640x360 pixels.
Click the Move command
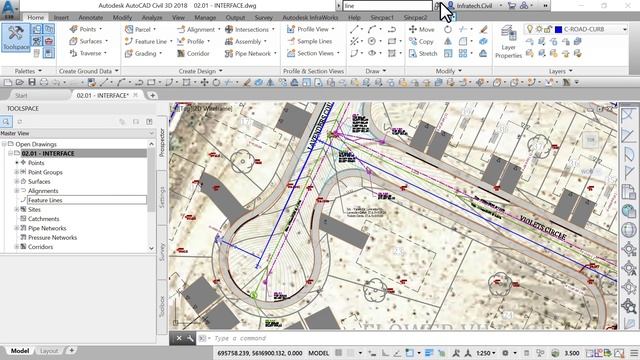[422, 29]
